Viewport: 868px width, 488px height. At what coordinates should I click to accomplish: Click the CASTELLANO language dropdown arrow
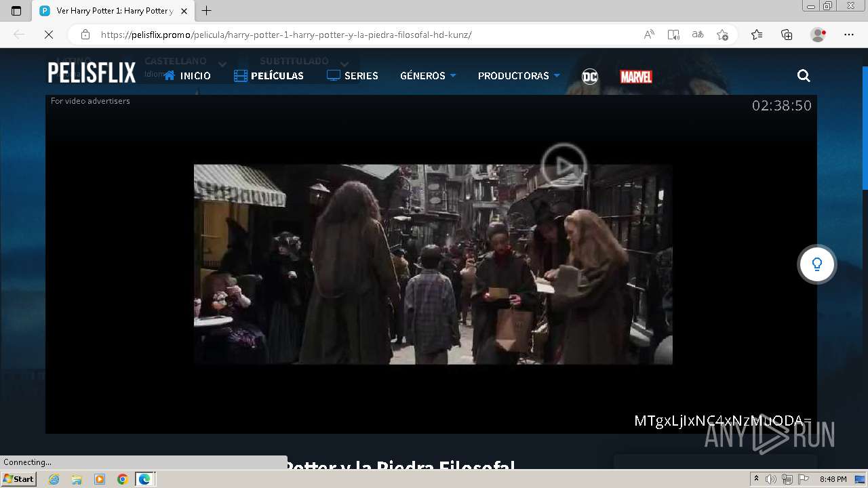(222, 64)
